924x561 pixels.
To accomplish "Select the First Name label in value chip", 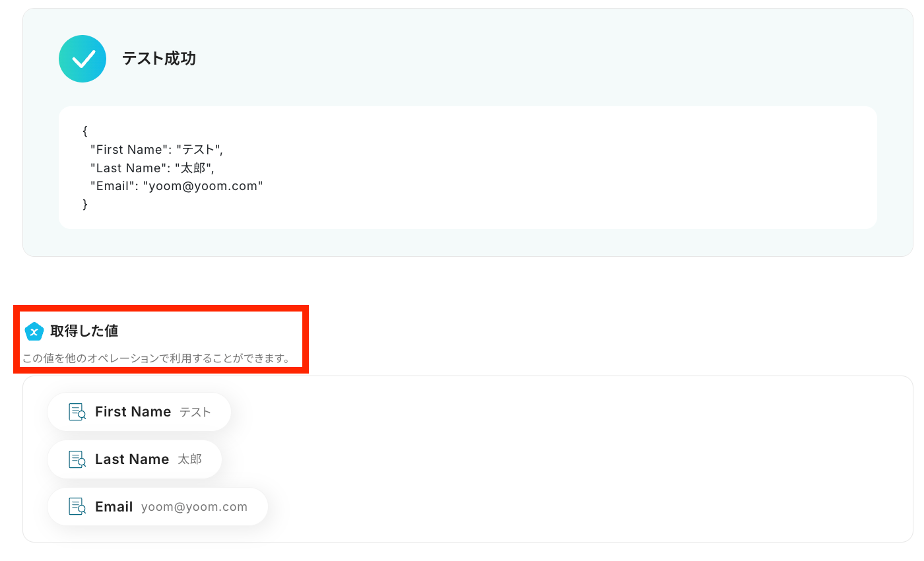I will (133, 412).
